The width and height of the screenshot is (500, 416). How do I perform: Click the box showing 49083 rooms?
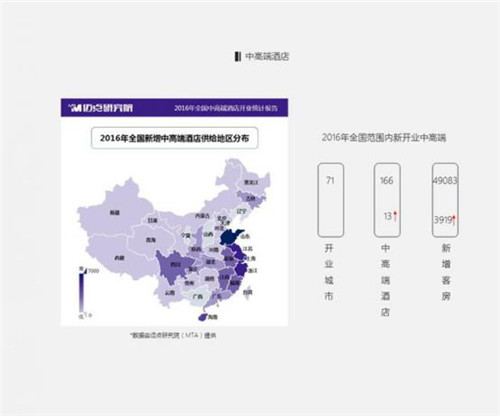pos(445,200)
